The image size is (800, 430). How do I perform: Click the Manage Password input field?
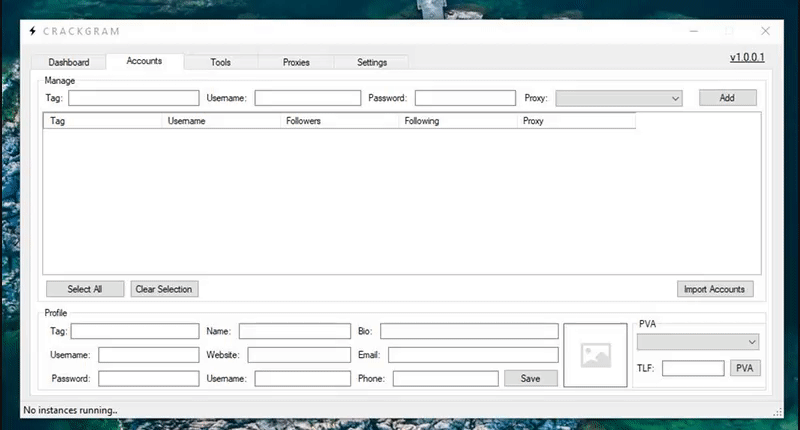coord(465,98)
